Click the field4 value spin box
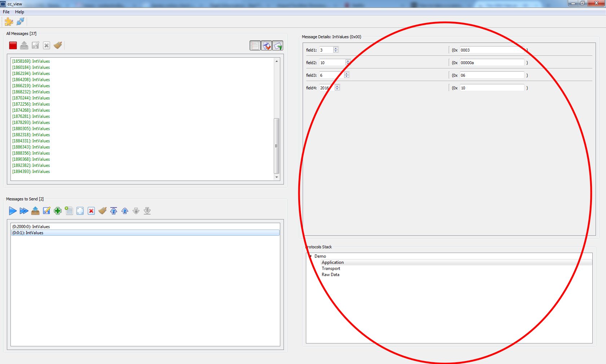Screen dimensions: 606x364 [x=329, y=88]
